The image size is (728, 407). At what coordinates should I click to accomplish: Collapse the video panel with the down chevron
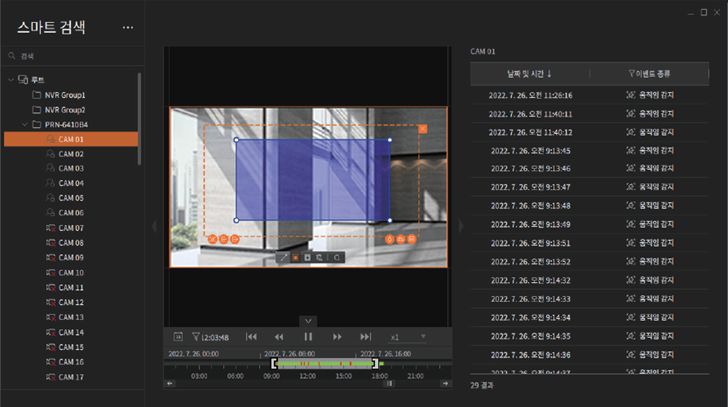point(308,321)
